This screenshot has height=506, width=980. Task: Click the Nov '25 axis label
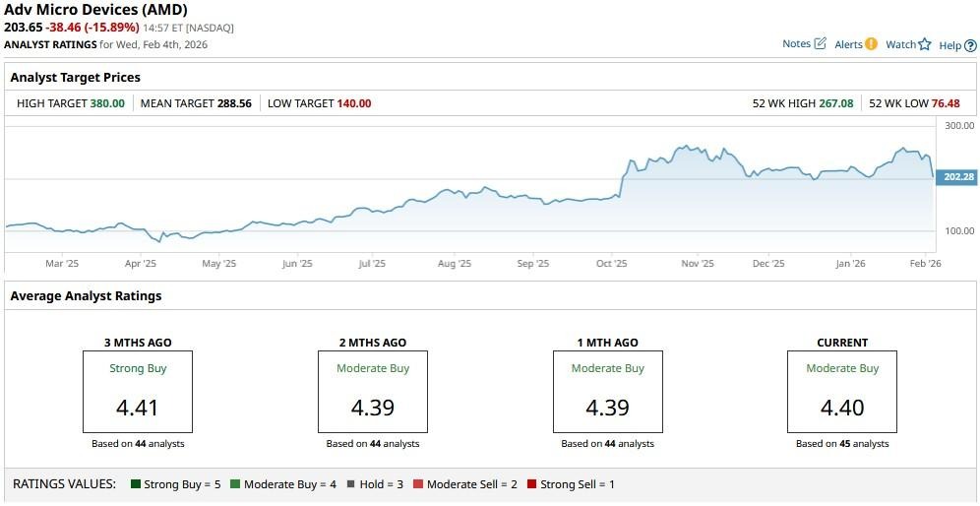pyautogui.click(x=698, y=264)
